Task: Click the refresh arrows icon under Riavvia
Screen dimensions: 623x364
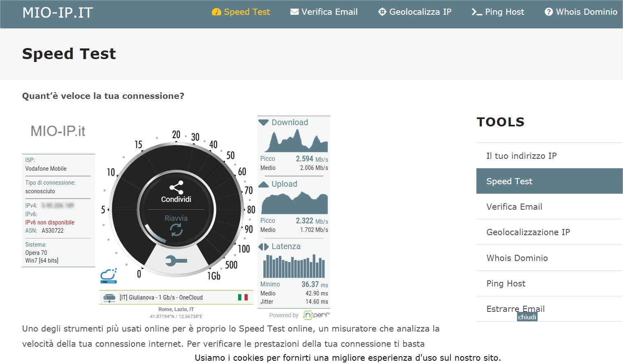Action: (177, 231)
